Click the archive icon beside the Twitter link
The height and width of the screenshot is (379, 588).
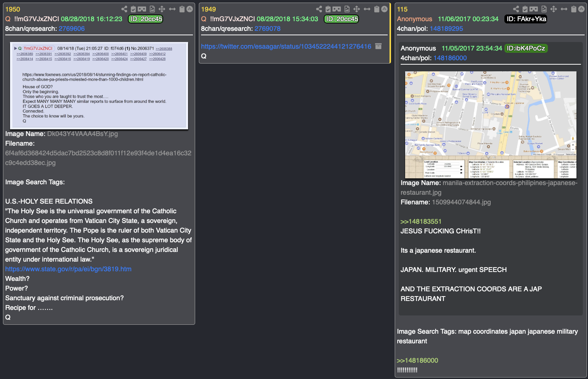coord(378,46)
